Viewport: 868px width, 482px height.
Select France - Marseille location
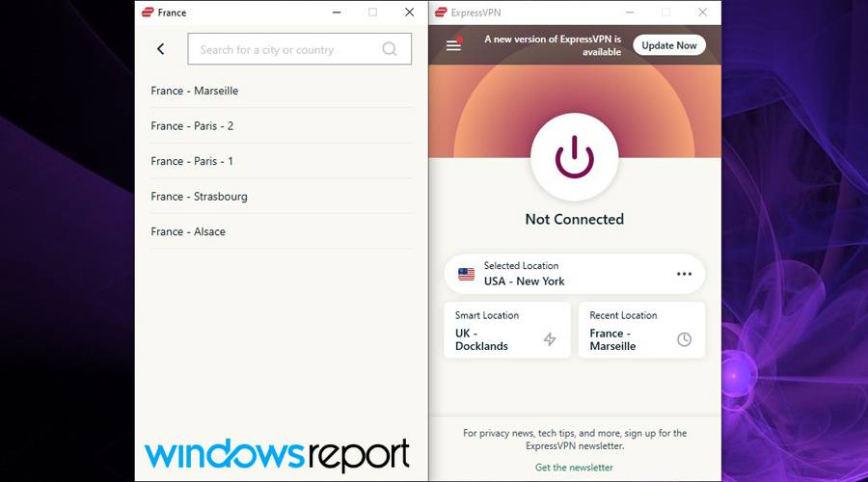[282, 91]
